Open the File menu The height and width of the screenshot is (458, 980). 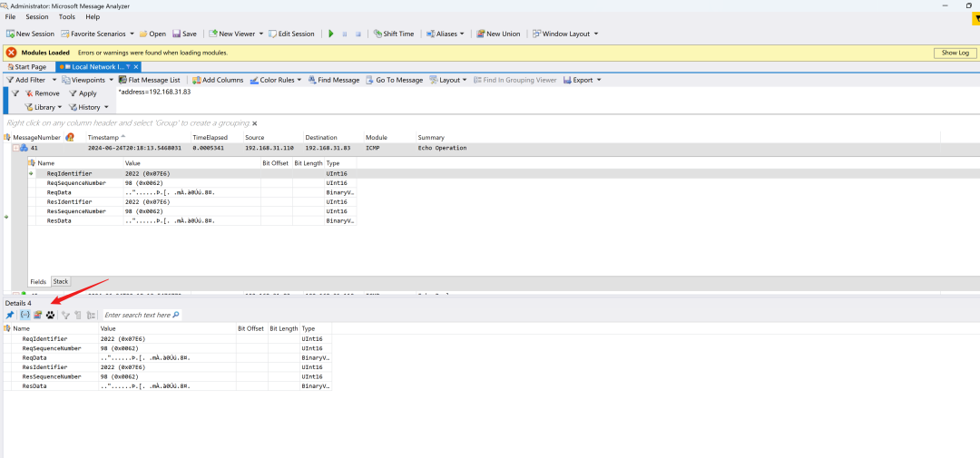pyautogui.click(x=10, y=17)
